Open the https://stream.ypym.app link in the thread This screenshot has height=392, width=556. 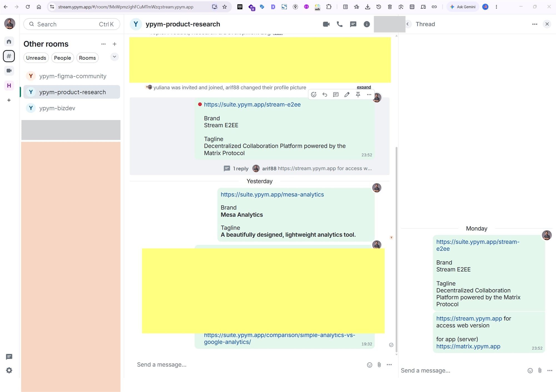click(x=469, y=318)
